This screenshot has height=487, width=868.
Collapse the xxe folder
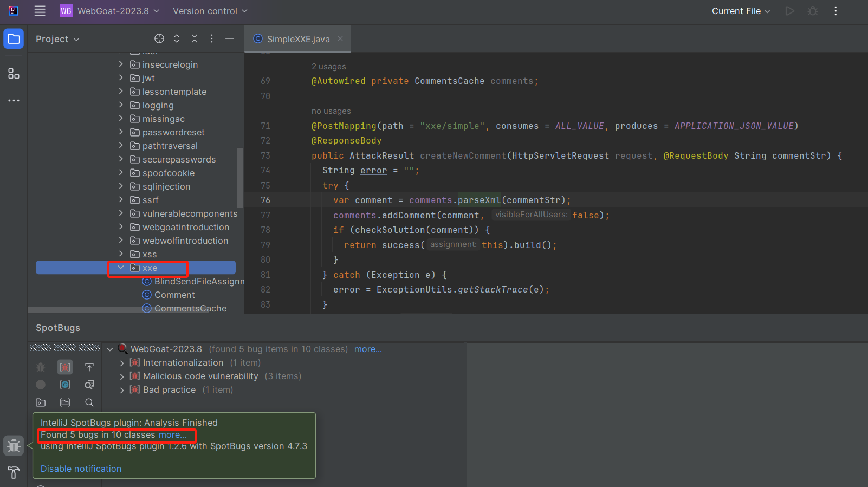coord(121,268)
